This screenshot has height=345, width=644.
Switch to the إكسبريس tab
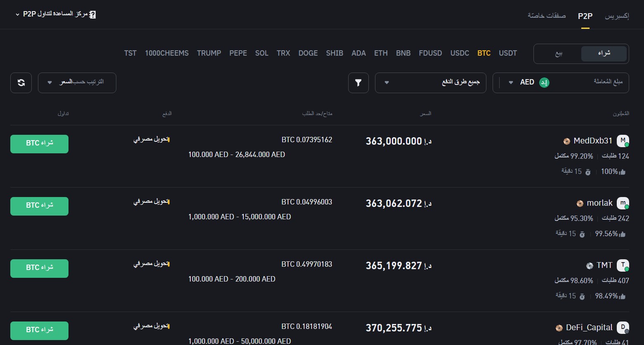(x=617, y=16)
